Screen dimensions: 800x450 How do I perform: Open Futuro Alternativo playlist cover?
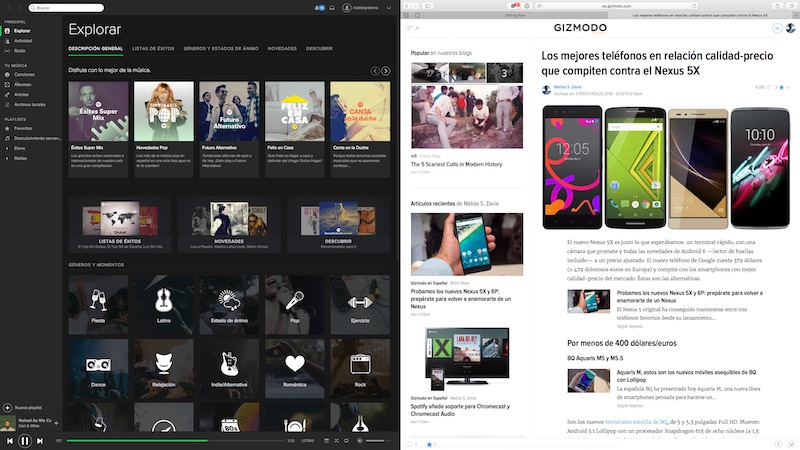pyautogui.click(x=229, y=111)
